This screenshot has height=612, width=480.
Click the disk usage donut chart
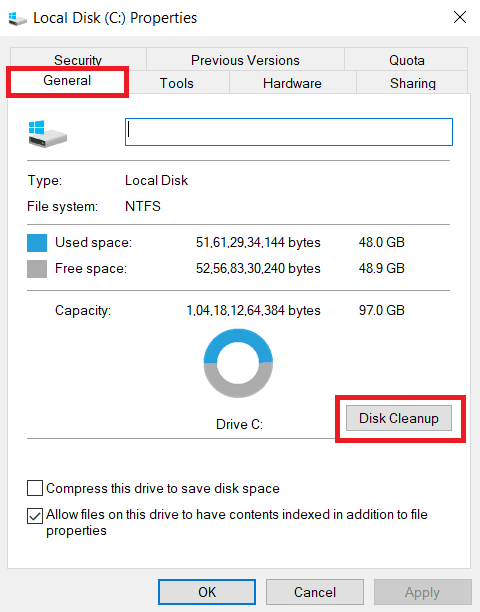pos(238,363)
